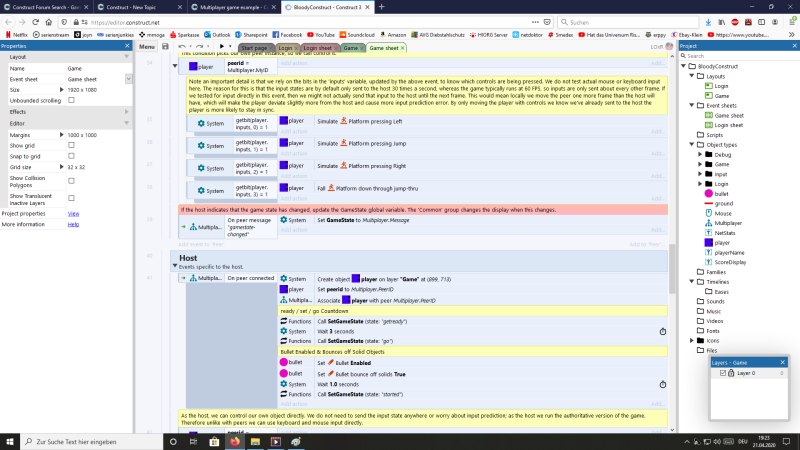Viewport: 800px width, 450px height.
Task: Close the Project panel
Action: click(x=794, y=46)
